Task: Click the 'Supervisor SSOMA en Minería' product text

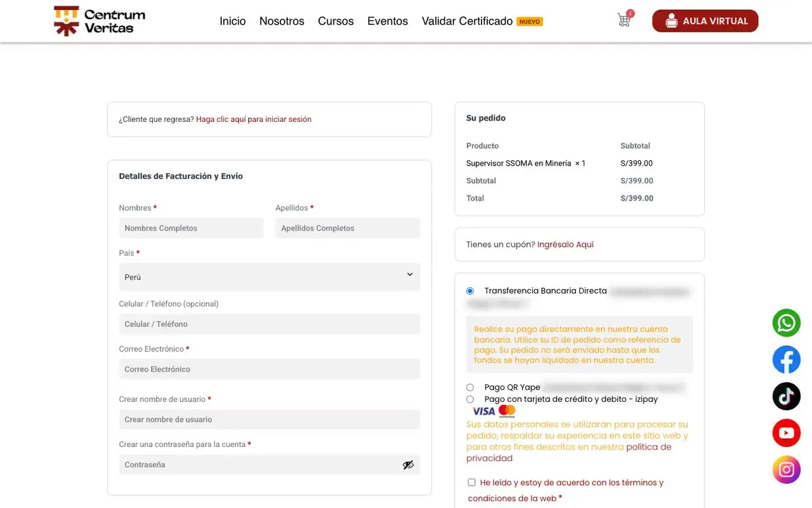Action: pos(519,163)
